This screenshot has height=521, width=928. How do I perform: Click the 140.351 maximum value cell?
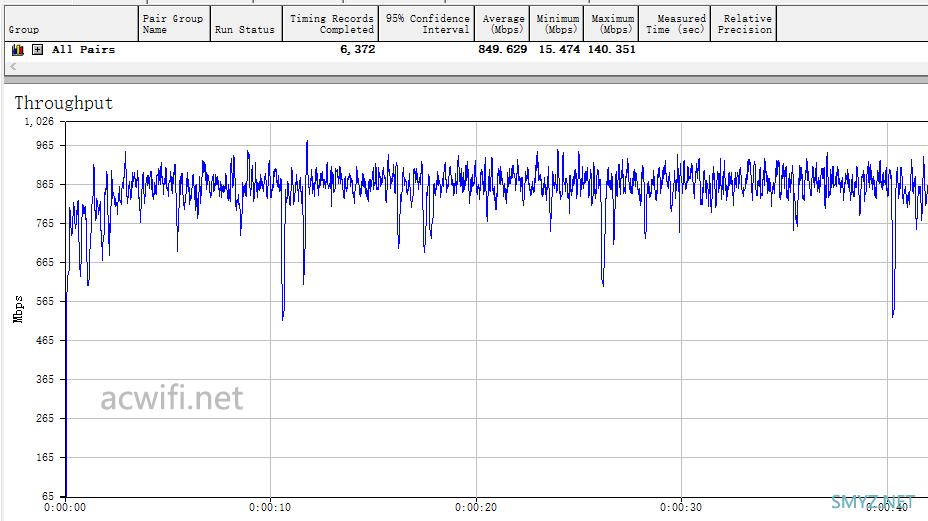pyautogui.click(x=611, y=49)
